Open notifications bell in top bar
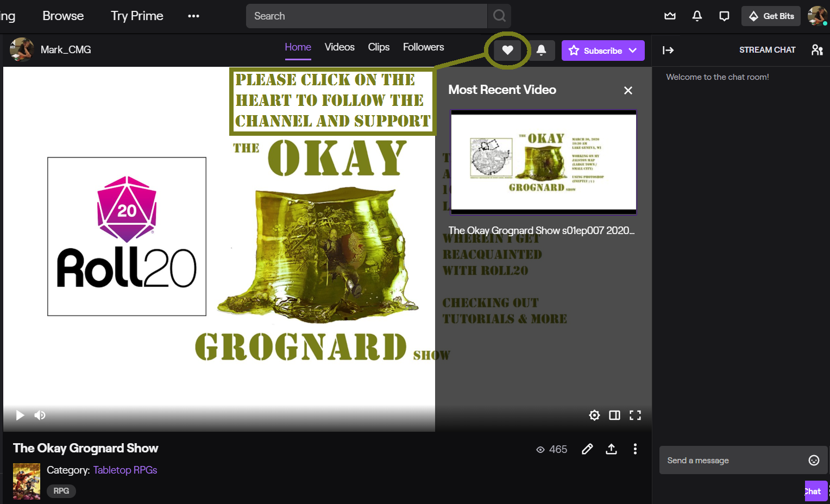 point(697,16)
